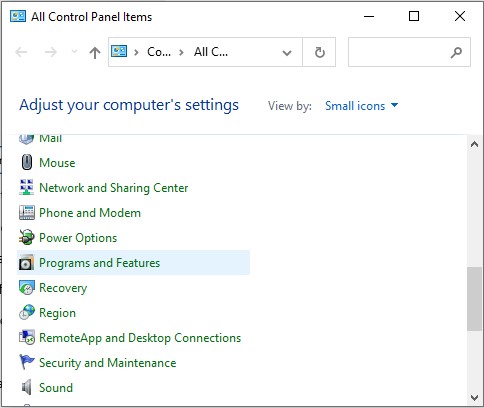Viewport: 484px width, 408px height.
Task: Expand the address bar history dropdown
Action: (x=287, y=52)
